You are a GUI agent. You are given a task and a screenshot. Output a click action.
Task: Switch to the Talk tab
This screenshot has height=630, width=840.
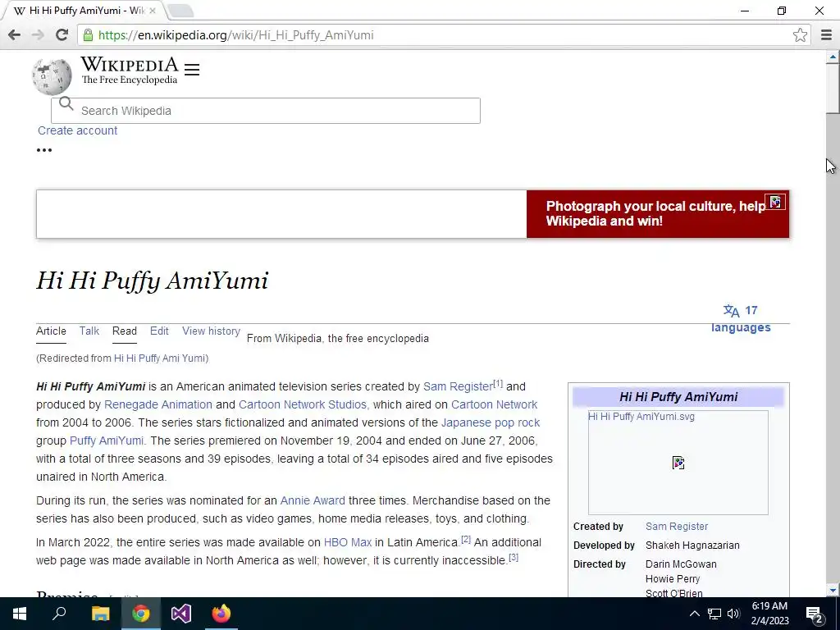point(89,331)
